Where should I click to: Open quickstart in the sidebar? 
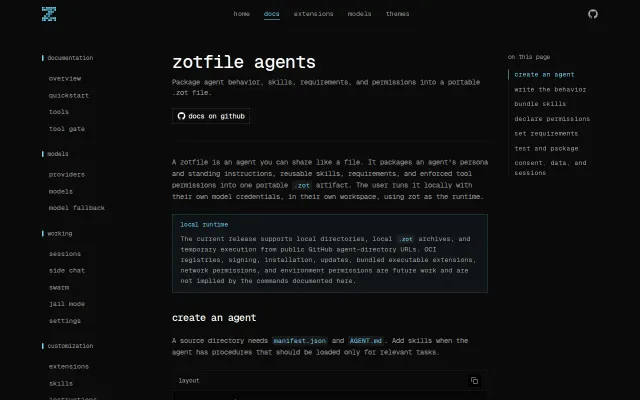click(x=69, y=96)
